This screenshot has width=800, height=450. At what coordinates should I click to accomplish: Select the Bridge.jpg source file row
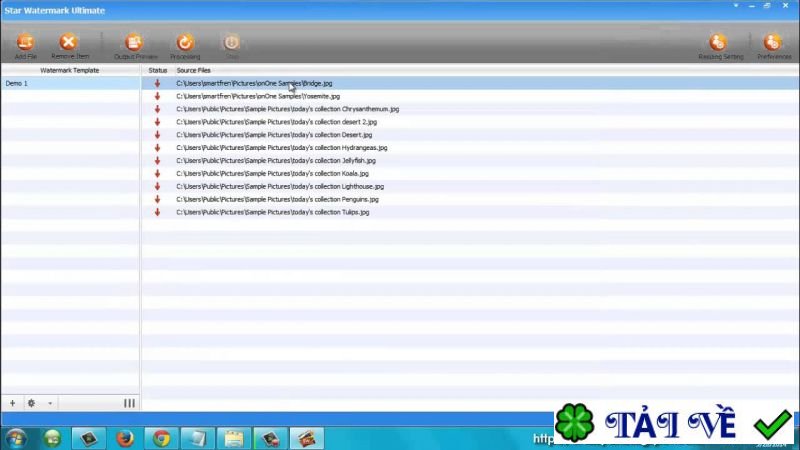point(470,83)
